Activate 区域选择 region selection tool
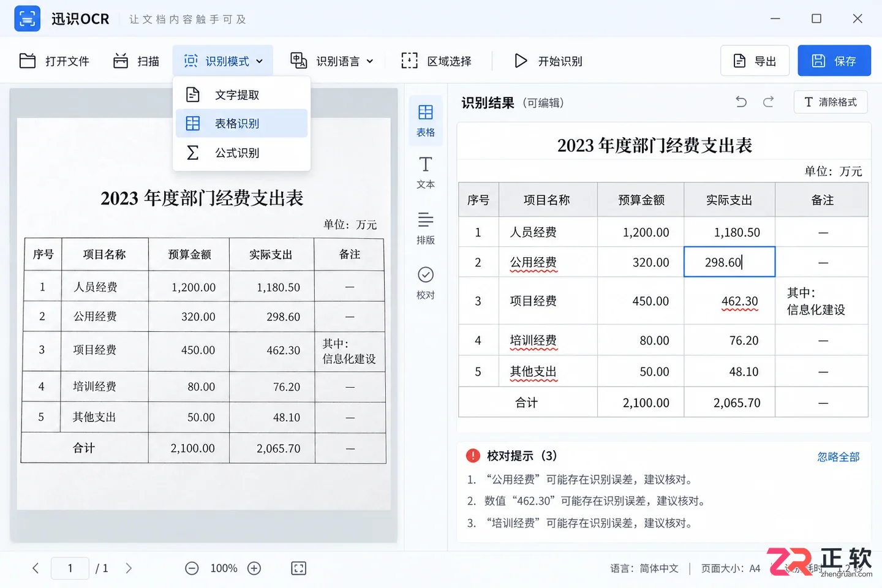 (x=436, y=61)
